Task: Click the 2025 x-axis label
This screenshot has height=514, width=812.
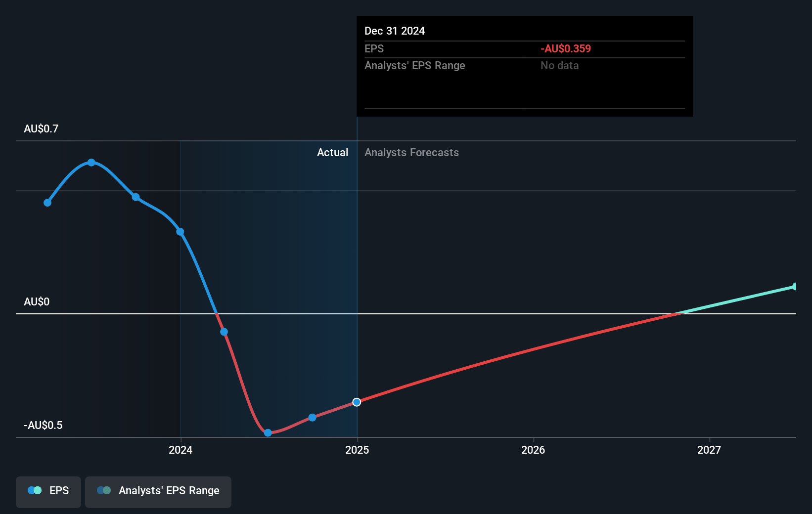Action: pos(357,450)
